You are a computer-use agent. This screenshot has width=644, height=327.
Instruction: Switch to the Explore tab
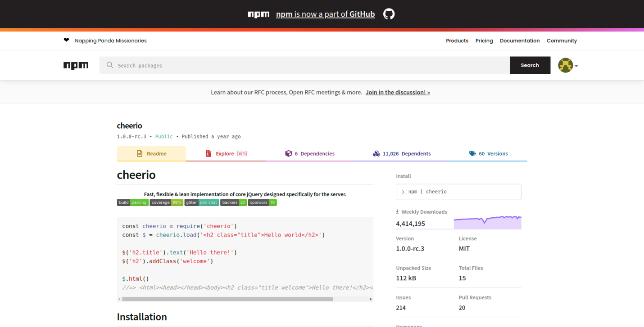pos(226,153)
